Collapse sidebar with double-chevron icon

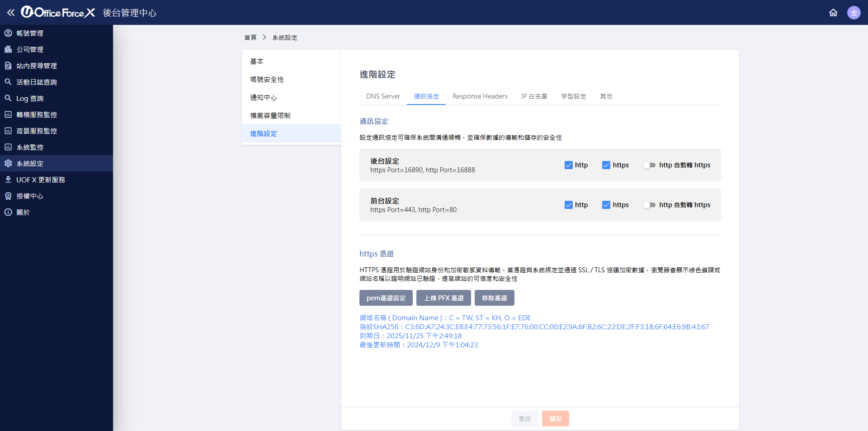[x=11, y=13]
